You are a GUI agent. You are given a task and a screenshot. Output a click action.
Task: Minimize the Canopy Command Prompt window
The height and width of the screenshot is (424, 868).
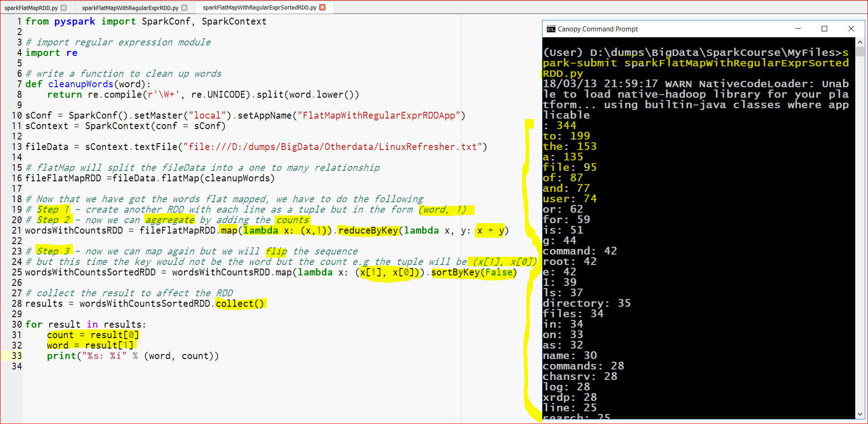click(798, 29)
